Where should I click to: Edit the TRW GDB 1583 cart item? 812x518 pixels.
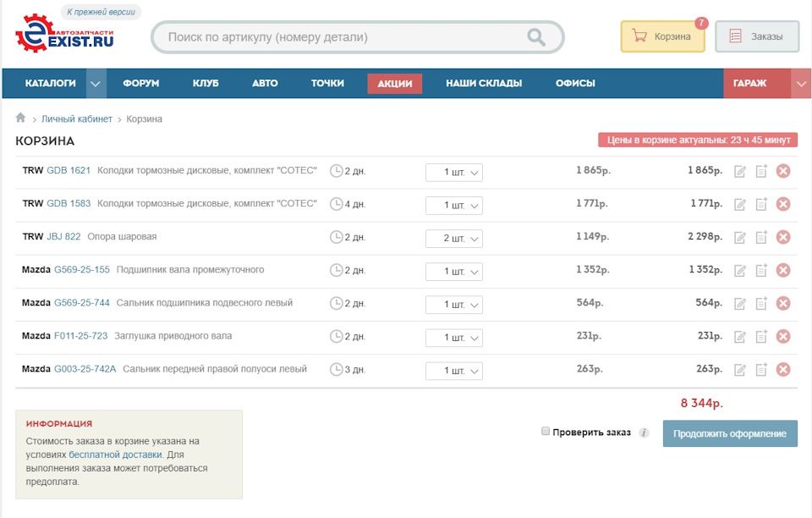click(740, 204)
